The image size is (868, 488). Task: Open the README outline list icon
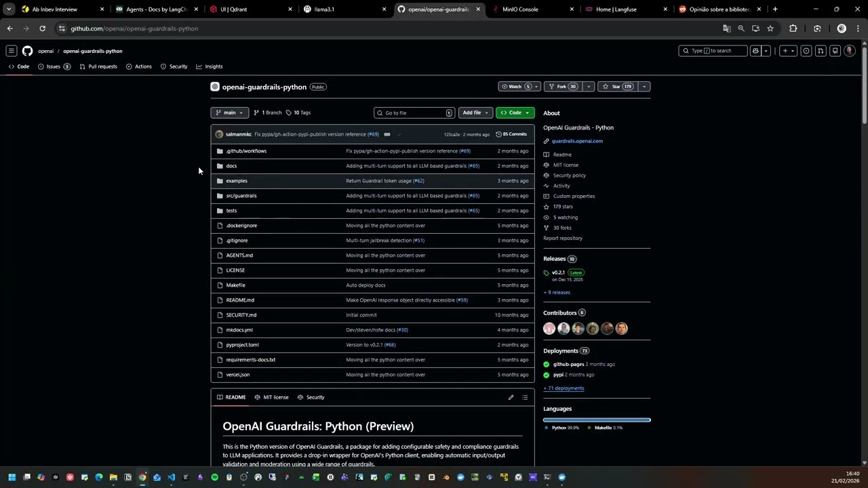tap(525, 397)
